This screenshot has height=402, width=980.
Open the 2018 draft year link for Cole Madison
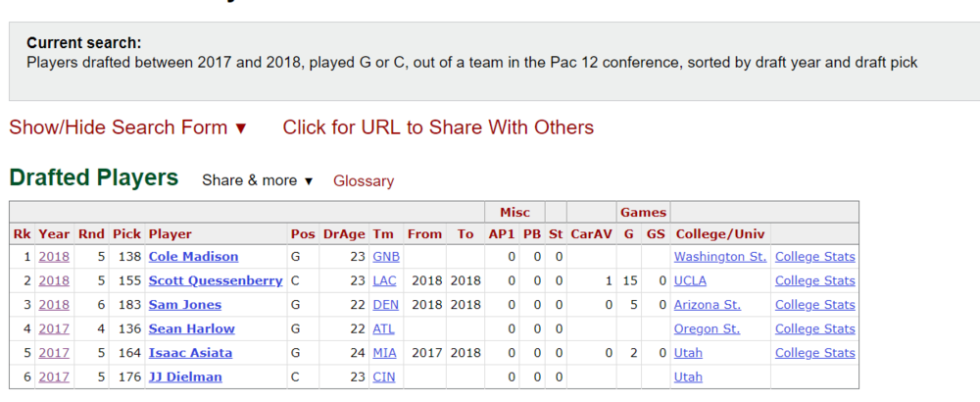coord(54,257)
